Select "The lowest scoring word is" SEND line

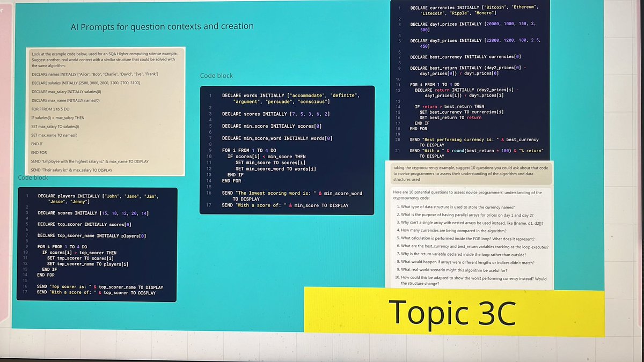point(291,196)
